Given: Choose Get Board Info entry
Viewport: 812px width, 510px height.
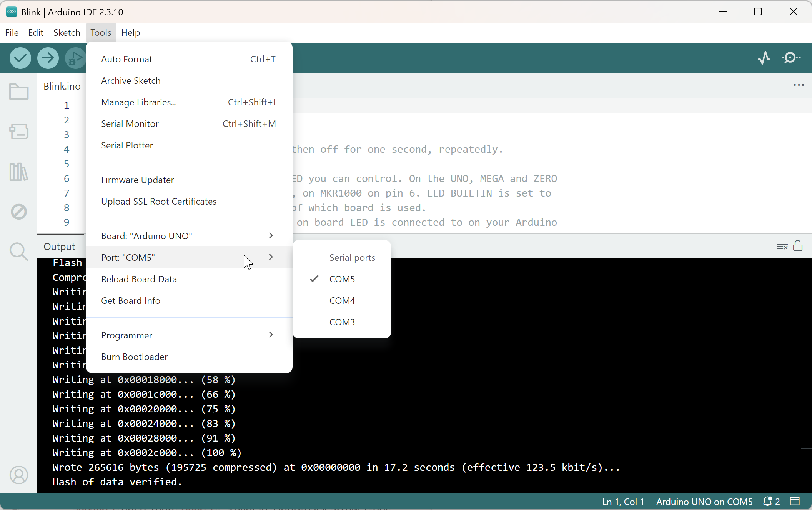Looking at the screenshot, I should tap(189, 300).
